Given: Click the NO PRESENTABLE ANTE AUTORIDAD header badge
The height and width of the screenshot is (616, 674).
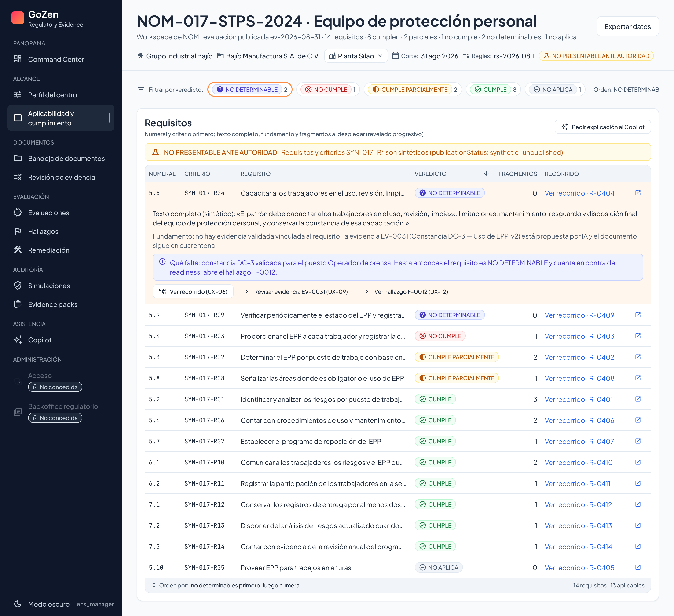Looking at the screenshot, I should (596, 56).
